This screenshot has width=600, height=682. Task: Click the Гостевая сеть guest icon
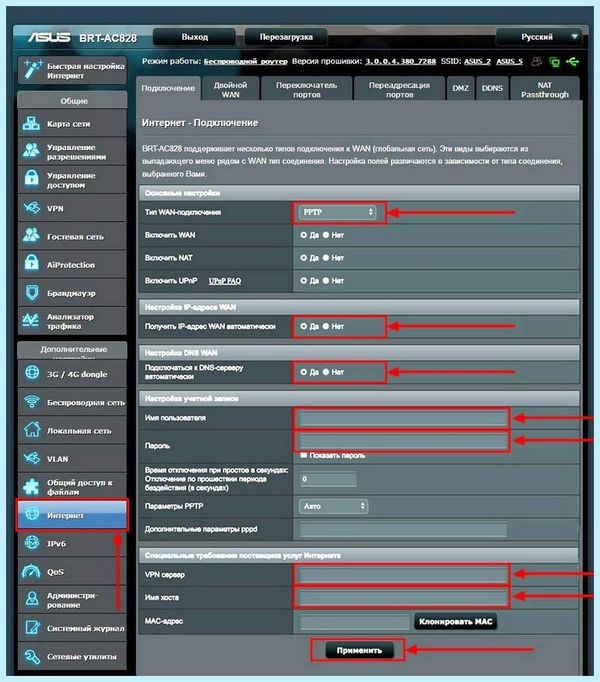tap(31, 235)
